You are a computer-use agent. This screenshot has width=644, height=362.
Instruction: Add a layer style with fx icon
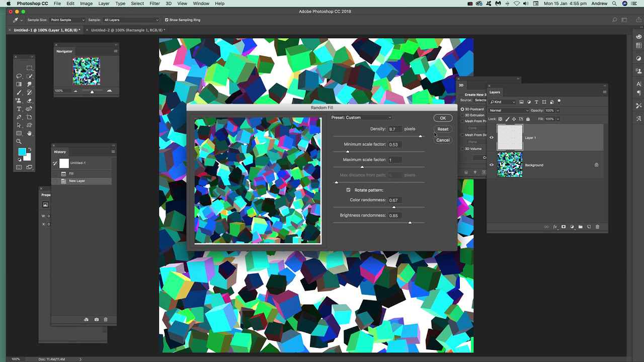555,227
